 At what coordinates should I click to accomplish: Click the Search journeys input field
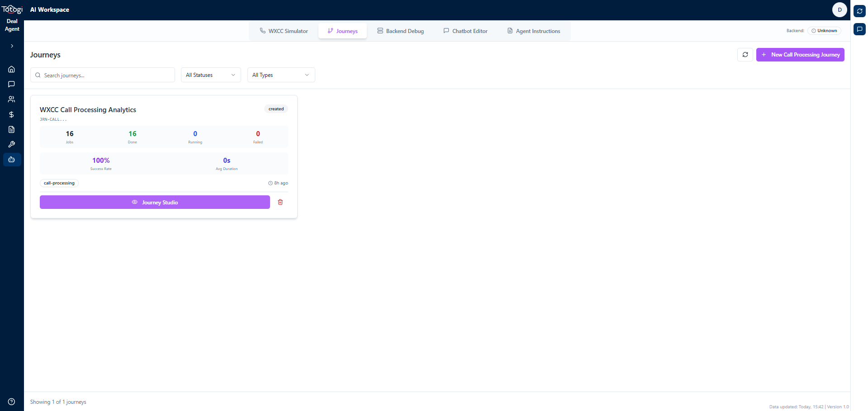pyautogui.click(x=103, y=75)
